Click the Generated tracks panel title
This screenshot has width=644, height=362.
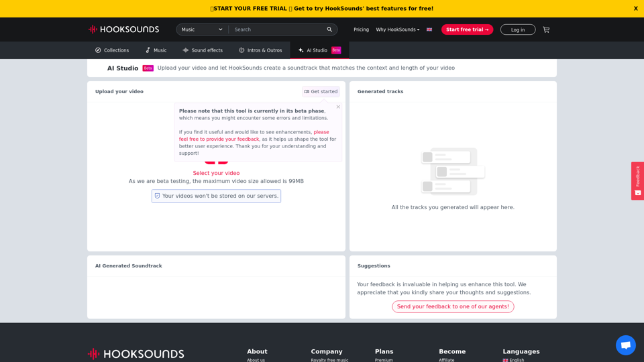pos(380,92)
